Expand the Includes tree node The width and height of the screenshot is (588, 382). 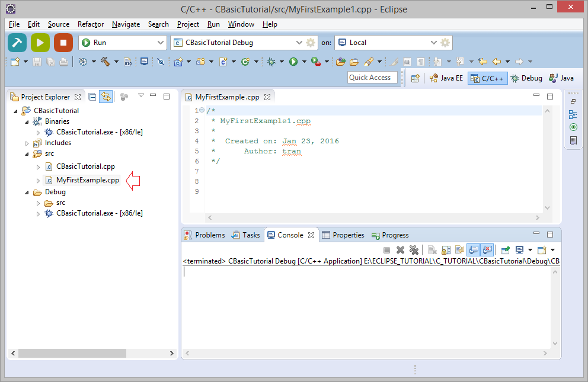click(27, 143)
